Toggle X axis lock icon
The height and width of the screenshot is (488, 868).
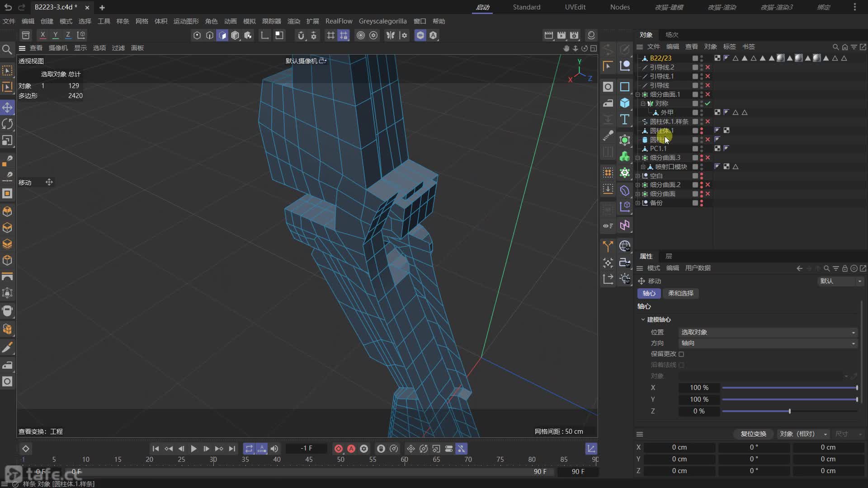click(42, 35)
